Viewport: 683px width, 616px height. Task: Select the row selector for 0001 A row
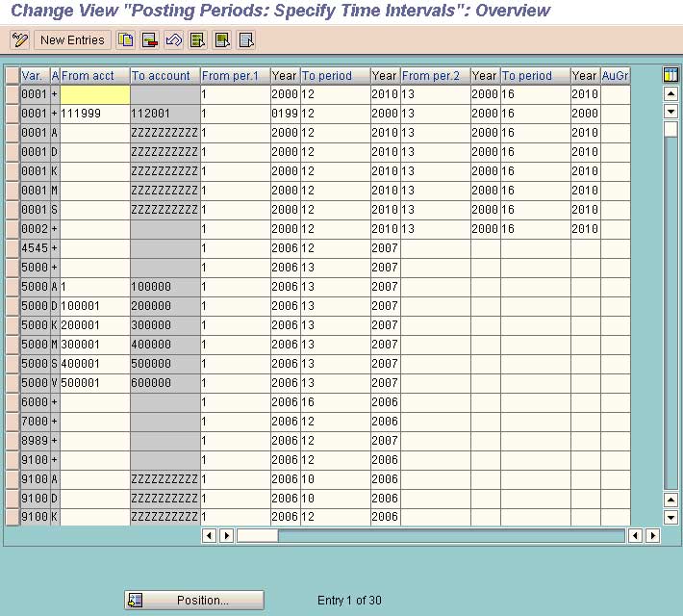pyautogui.click(x=13, y=133)
